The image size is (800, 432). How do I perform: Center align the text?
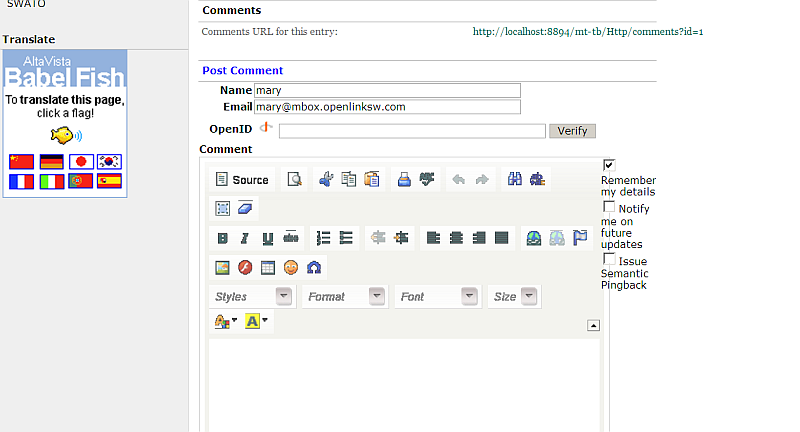[456, 238]
